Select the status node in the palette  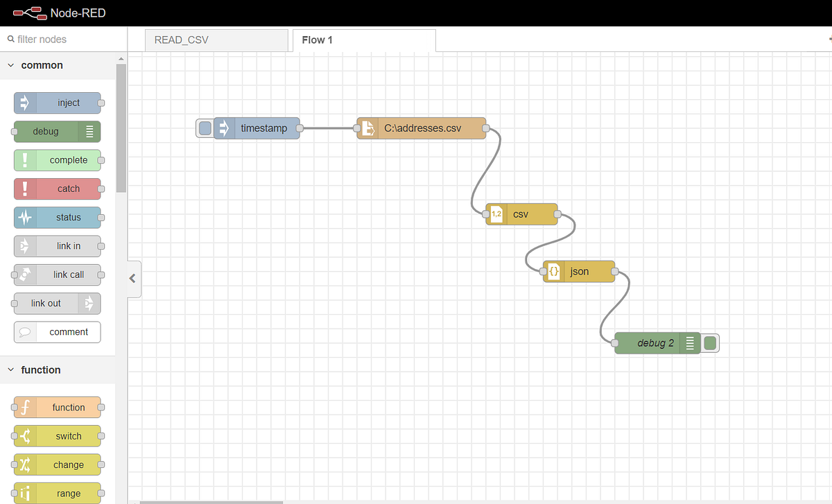(x=58, y=217)
